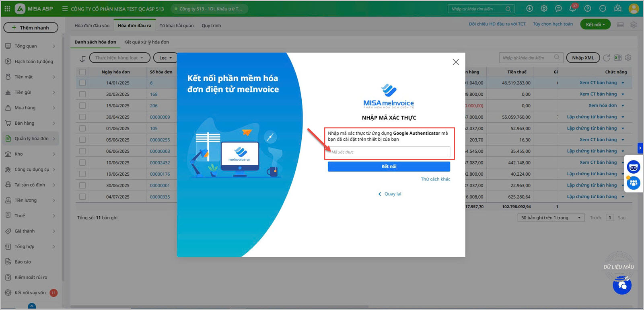The width and height of the screenshot is (644, 310).
Task: Open Đối chiếu HĐ đầu ra với TCT link
Action: coord(497,24)
